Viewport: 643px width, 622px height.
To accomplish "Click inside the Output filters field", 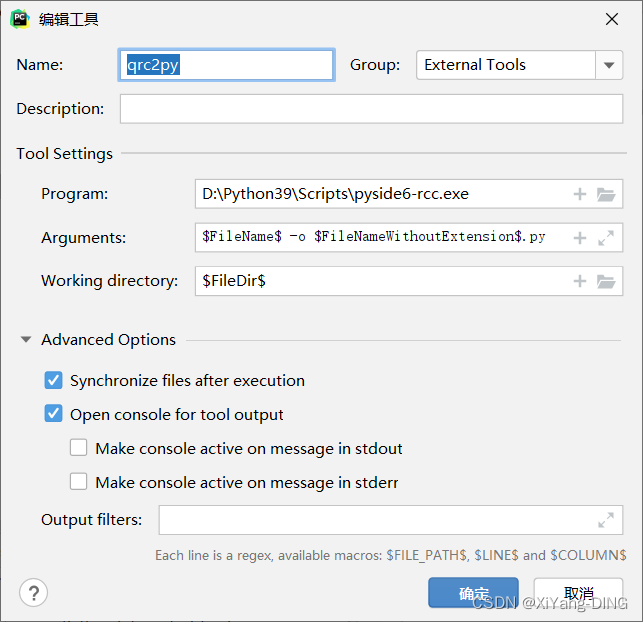I will pos(375,520).
